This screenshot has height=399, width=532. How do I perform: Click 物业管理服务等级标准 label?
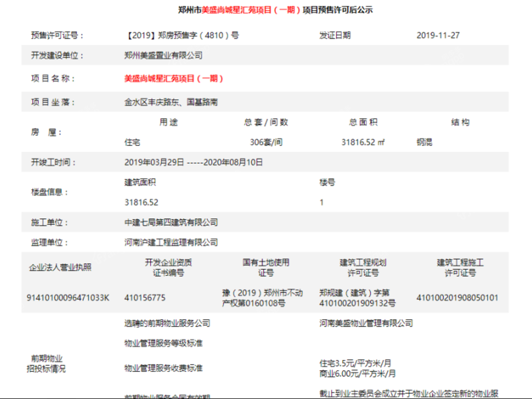pyautogui.click(x=164, y=344)
